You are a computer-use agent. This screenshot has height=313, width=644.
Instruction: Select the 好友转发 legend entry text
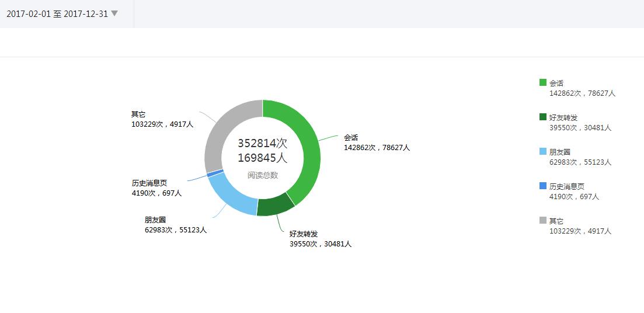(563, 117)
